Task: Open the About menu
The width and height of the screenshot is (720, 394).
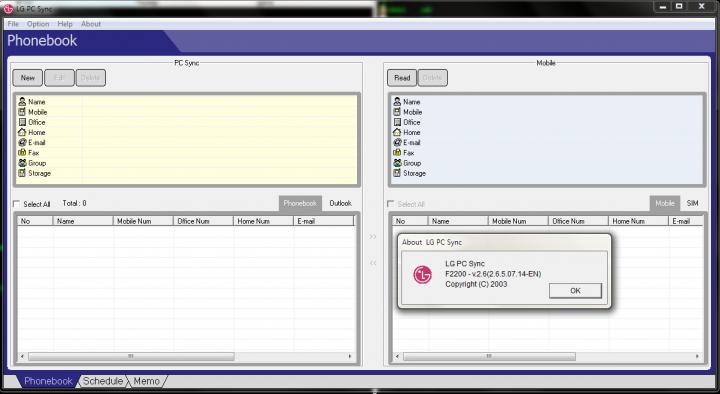Action: point(91,24)
